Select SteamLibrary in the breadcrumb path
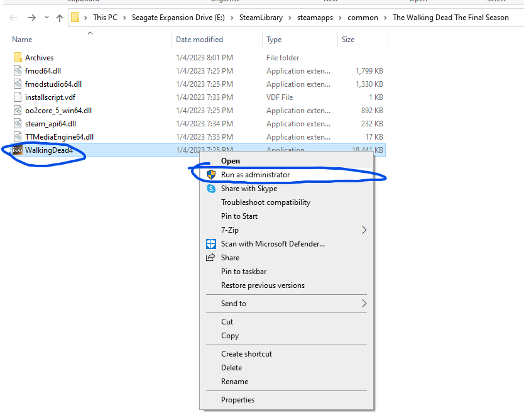Screen dimensions: 524x420 tap(261, 18)
